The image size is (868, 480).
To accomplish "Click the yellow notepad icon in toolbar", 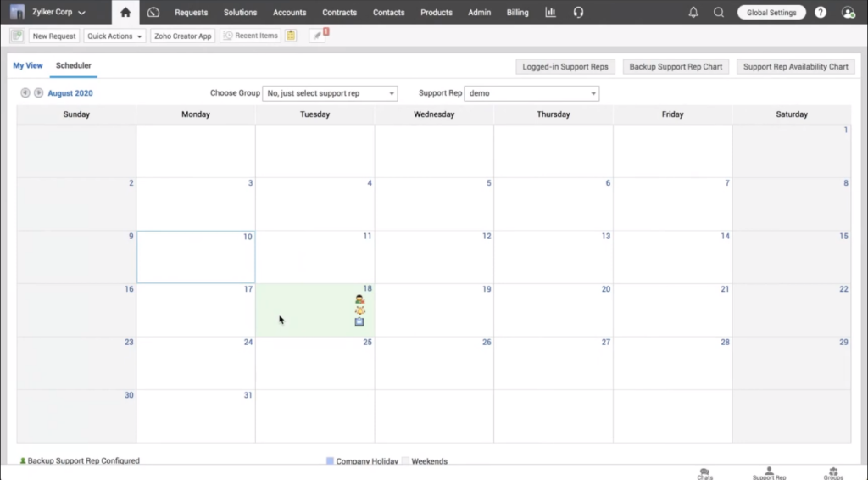I will tap(291, 36).
